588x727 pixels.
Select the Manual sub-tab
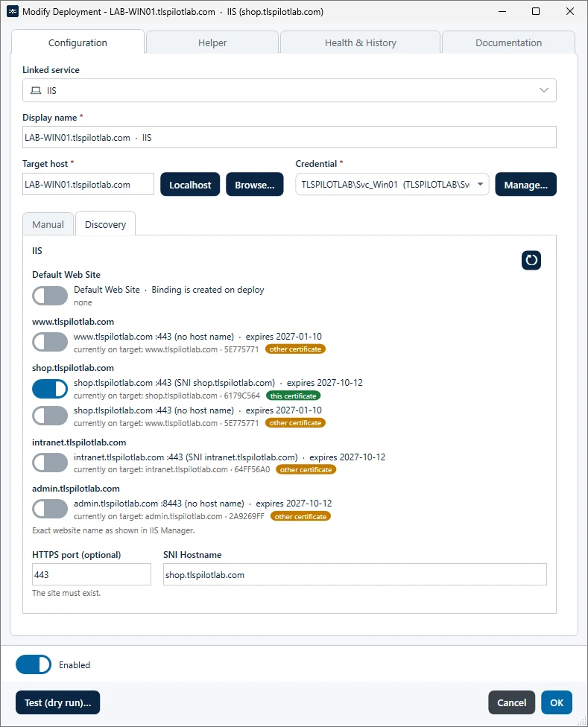[48, 224]
